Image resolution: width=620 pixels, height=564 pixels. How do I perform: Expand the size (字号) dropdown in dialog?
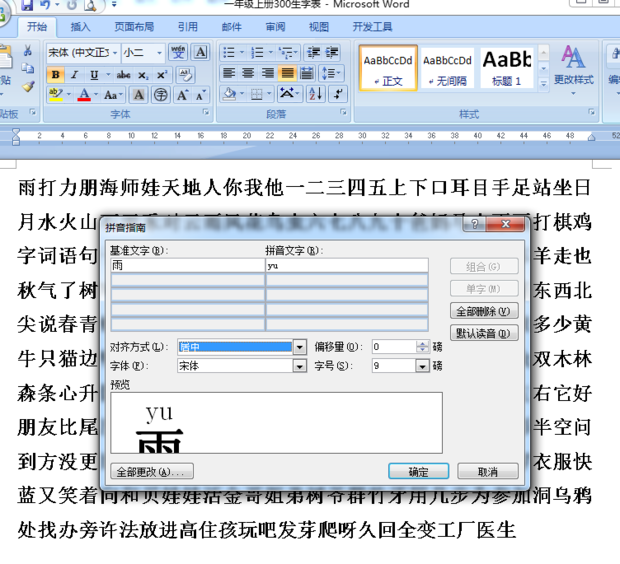click(x=422, y=366)
